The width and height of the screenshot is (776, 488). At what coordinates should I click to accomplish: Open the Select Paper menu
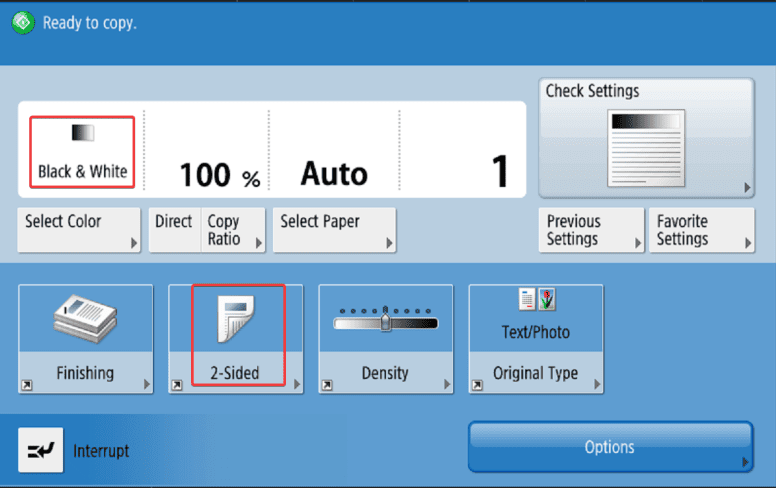click(335, 230)
